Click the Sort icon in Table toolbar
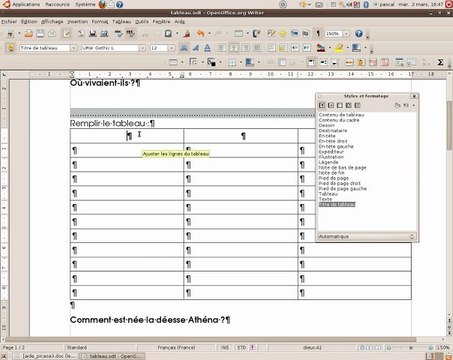Screen dimensions: 453x360 click(426, 62)
